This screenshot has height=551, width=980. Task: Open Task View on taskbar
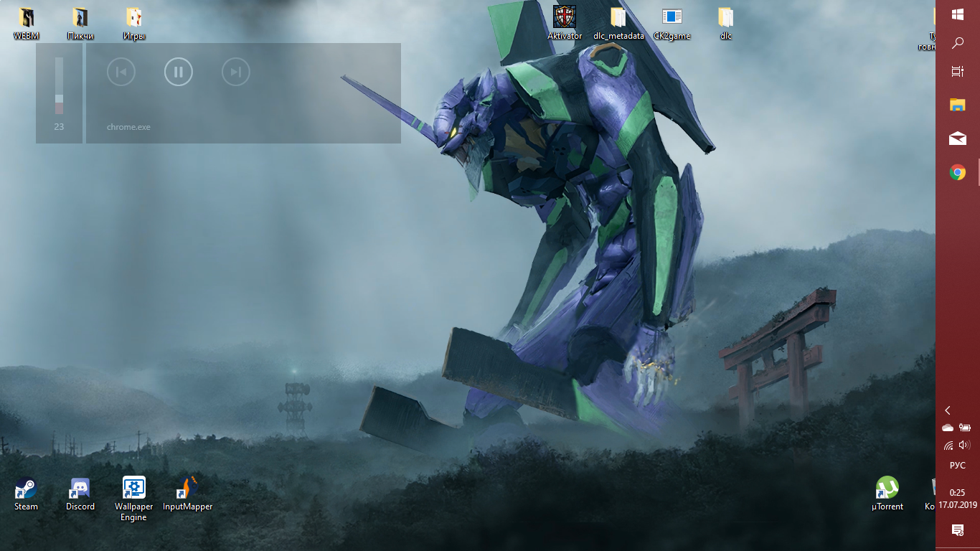[x=958, y=72]
